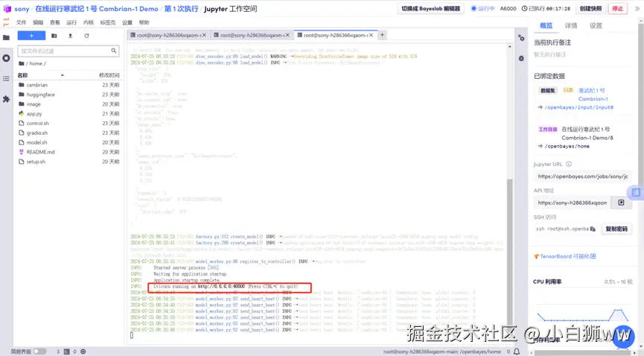
Task: Sort files by 名称 column header
Action: (x=22, y=75)
